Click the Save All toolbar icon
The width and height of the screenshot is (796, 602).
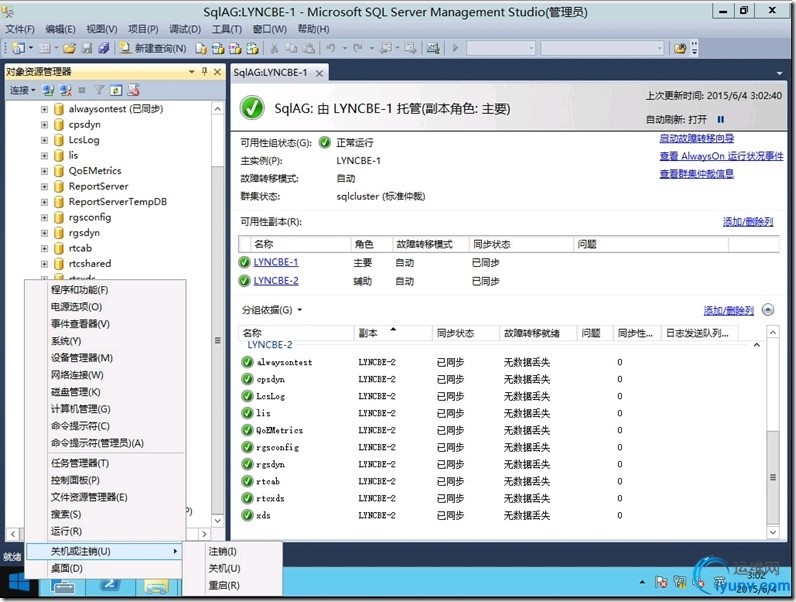coord(104,48)
